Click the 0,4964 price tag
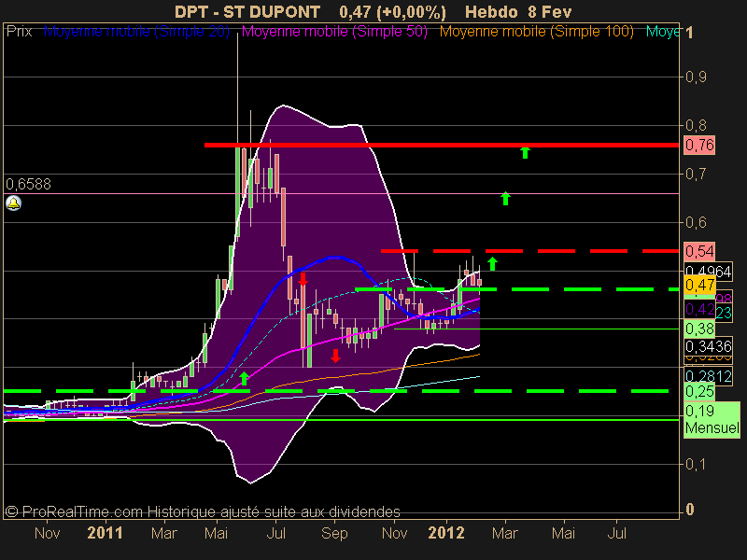The image size is (747, 560). 708,272
